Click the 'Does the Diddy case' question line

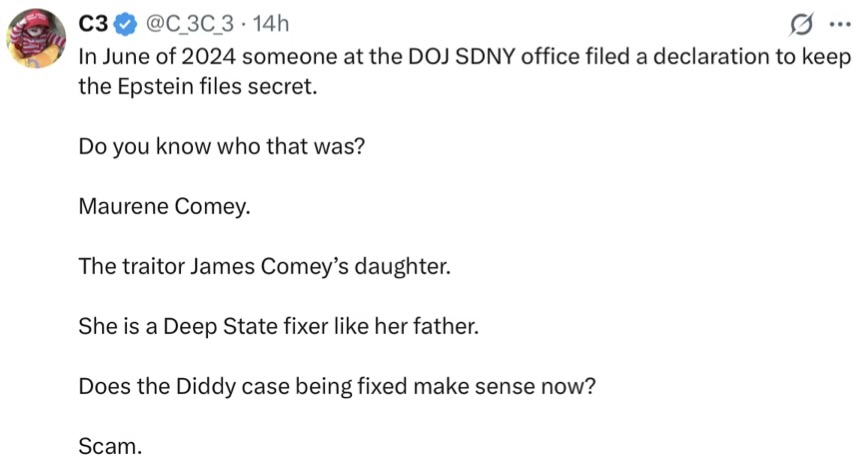(x=337, y=386)
